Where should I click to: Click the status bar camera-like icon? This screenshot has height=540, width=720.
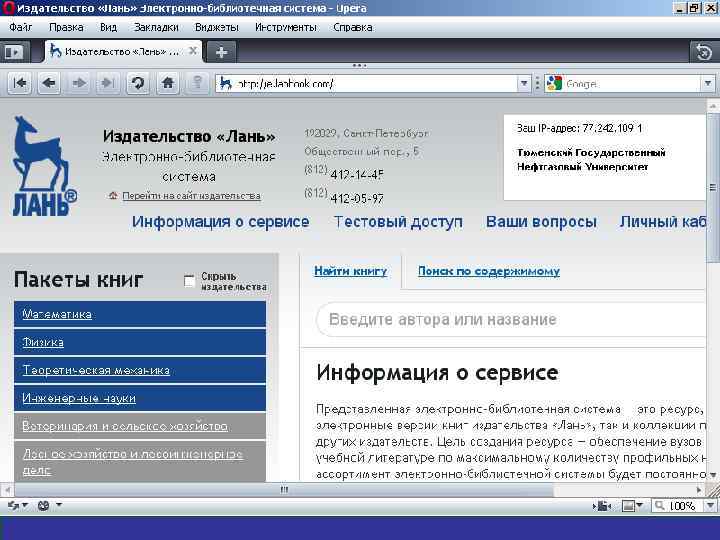point(602,506)
